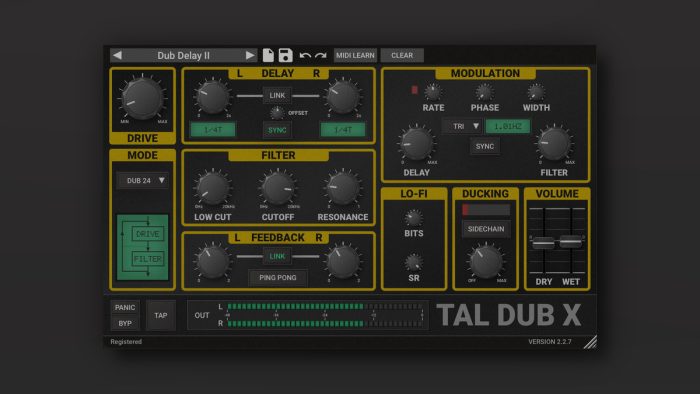Click the DRIVE knob
Screen dimensions: 700x394
click(x=142, y=98)
